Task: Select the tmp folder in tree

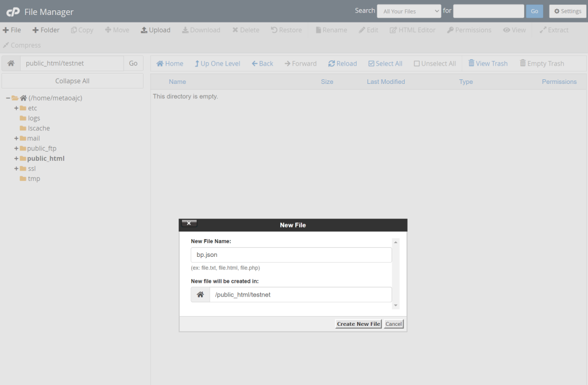Action: tap(34, 179)
